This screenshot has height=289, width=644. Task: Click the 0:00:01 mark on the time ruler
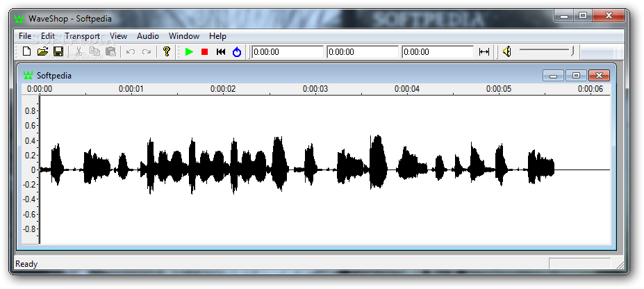point(131,89)
